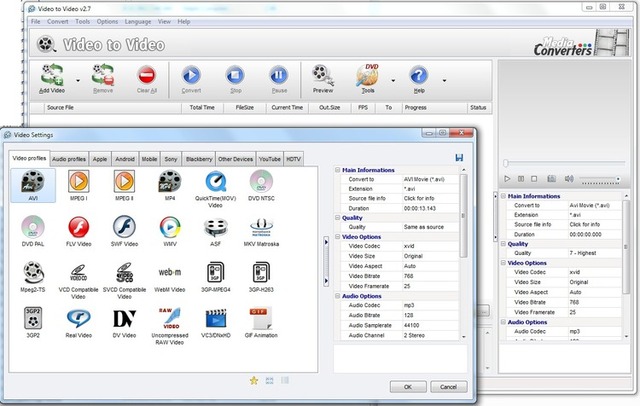This screenshot has width=640, height=406.
Task: Click the Remove toolbar button
Action: (x=103, y=79)
